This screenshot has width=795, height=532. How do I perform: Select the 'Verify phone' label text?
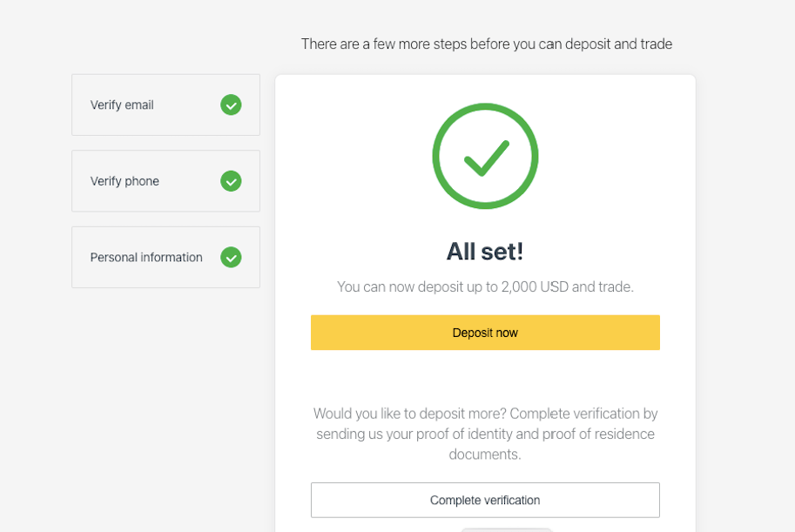pyautogui.click(x=125, y=182)
